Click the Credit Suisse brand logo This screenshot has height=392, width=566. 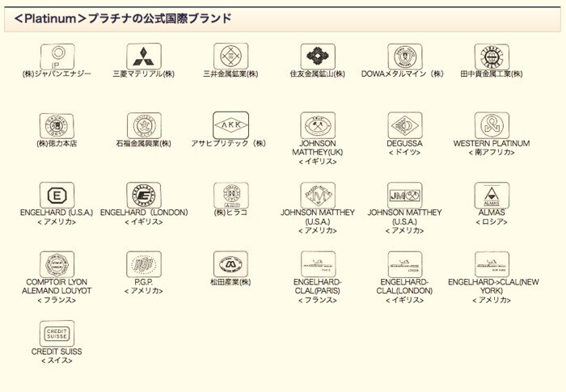click(x=57, y=334)
